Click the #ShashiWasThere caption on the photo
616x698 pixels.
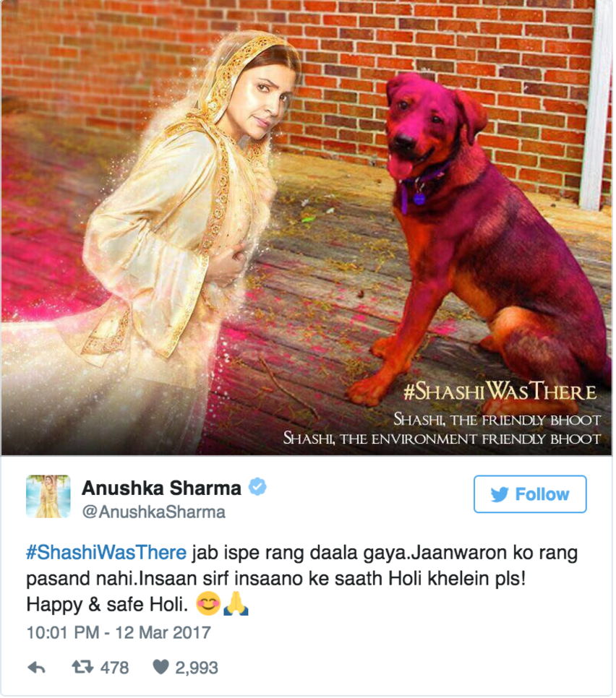500,391
